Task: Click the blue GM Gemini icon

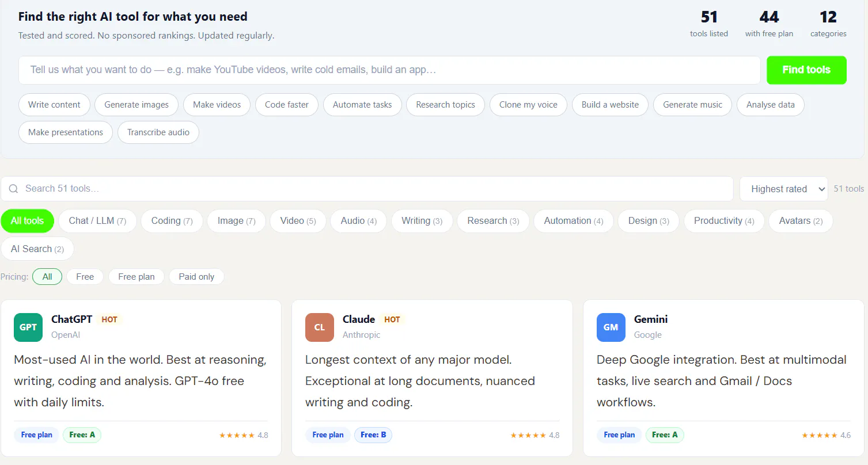Action: point(611,327)
